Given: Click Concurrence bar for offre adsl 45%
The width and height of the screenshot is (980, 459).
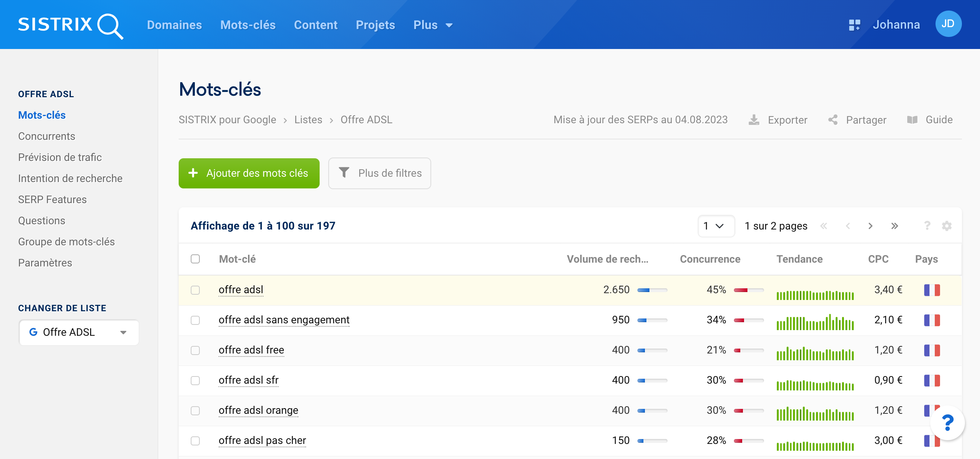Looking at the screenshot, I should 748,290.
